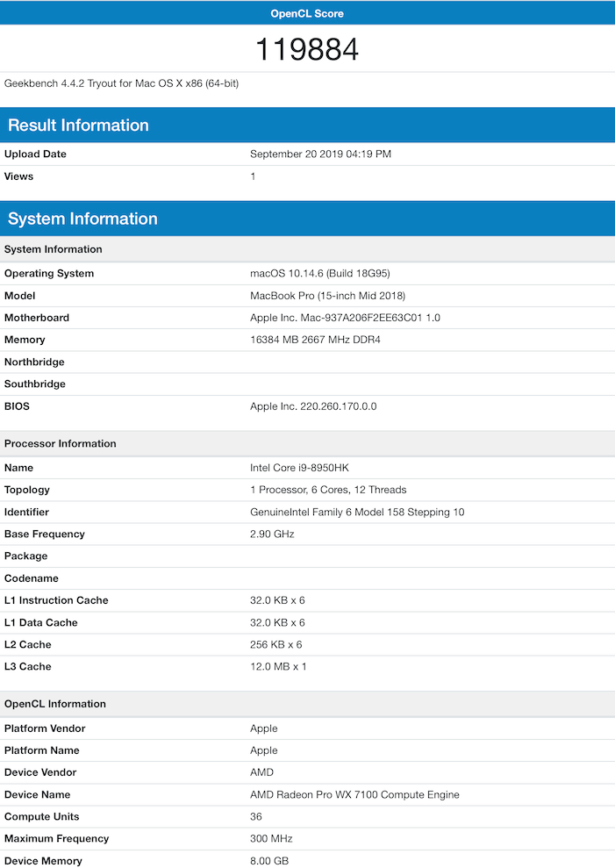The width and height of the screenshot is (615, 868).
Task: Click the Views row label
Action: (x=19, y=176)
